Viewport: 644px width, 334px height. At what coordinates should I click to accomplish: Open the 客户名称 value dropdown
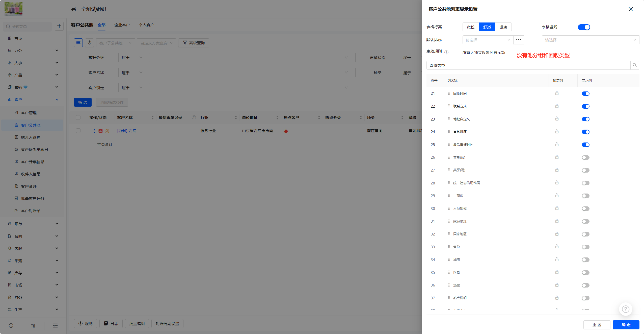(250, 73)
